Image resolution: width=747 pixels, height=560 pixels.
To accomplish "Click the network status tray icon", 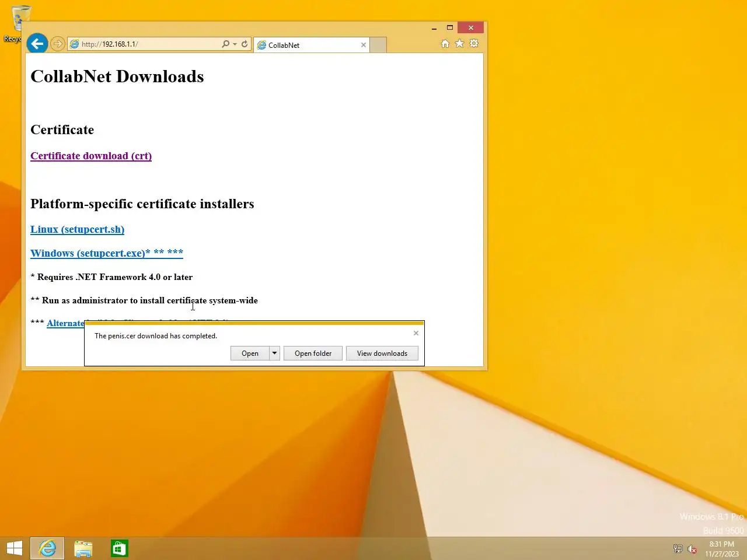I will [x=678, y=549].
